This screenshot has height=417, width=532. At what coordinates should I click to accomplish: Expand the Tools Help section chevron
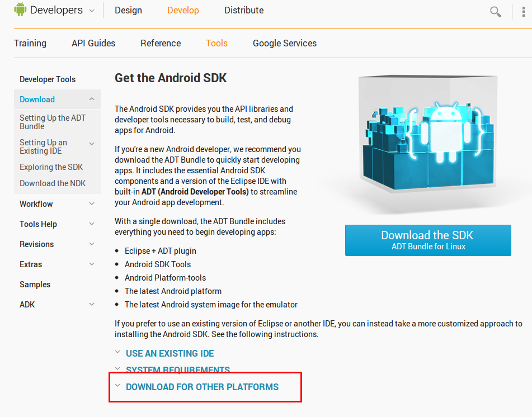point(92,224)
